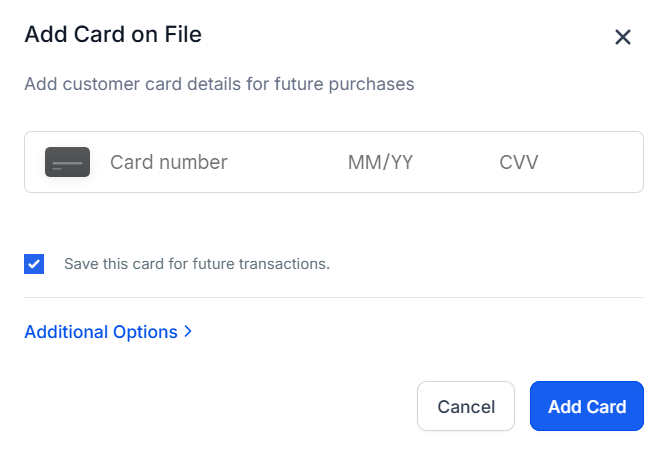Click the gray credit card icon
Image resolution: width=665 pixels, height=456 pixels.
pos(67,162)
